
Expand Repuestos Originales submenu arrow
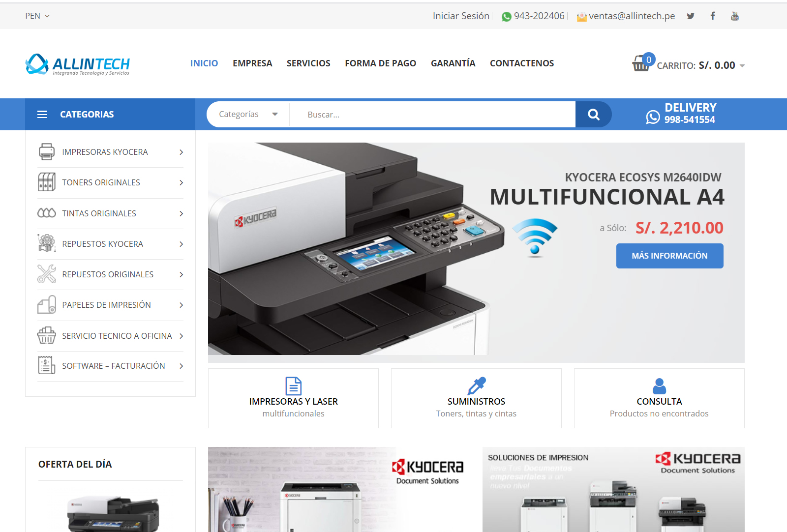point(182,274)
